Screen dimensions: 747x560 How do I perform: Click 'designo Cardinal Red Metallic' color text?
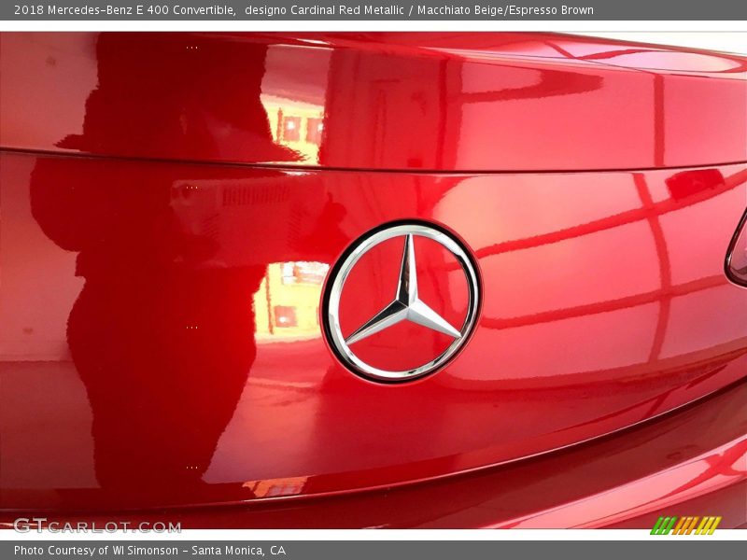click(324, 10)
